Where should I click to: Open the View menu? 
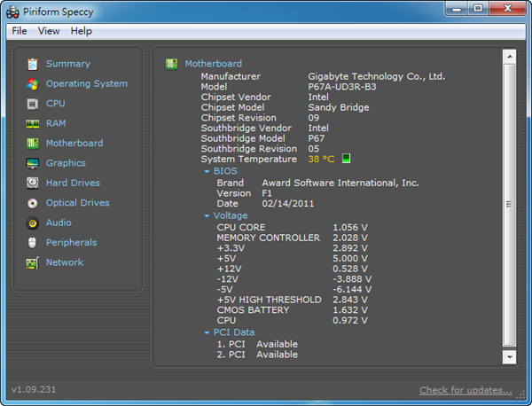tap(49, 31)
